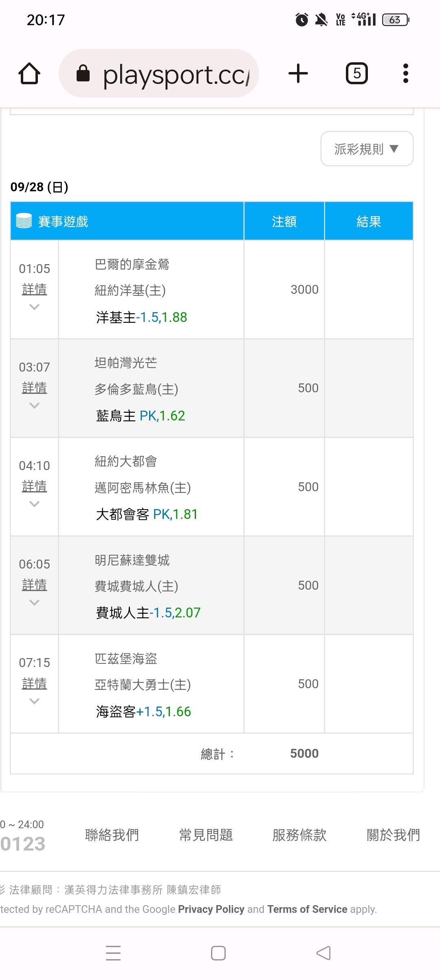
Task: Tap the browser home icon
Action: tap(30, 74)
